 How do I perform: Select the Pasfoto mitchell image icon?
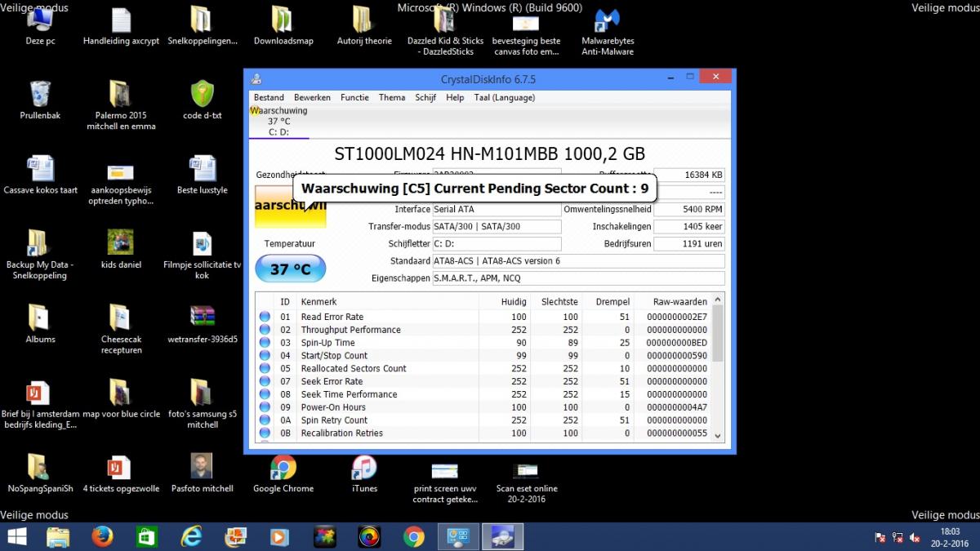[x=203, y=474]
